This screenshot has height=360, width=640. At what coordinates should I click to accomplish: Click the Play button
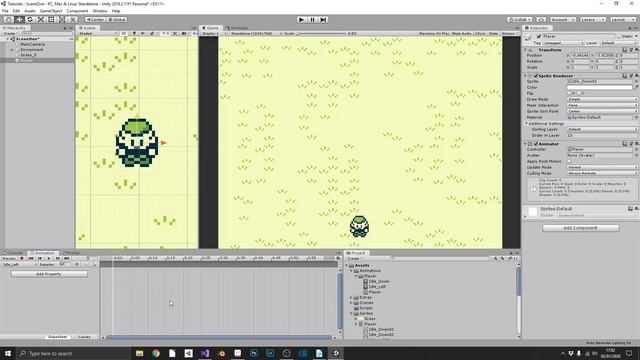pyautogui.click(x=301, y=19)
